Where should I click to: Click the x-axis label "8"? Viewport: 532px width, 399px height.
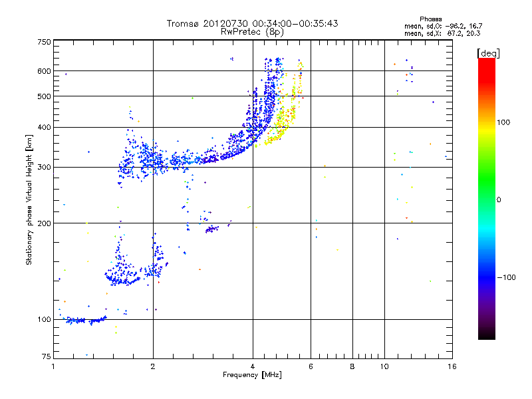click(352, 366)
